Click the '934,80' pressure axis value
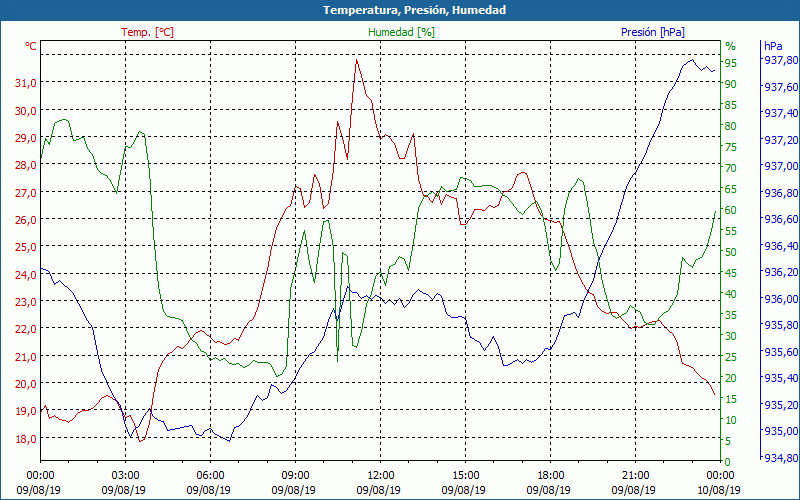Viewport: 800px width, 500px height. click(780, 458)
